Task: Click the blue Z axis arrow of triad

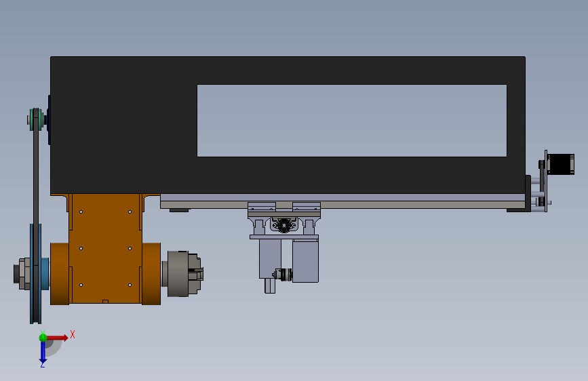Action: coord(43,353)
